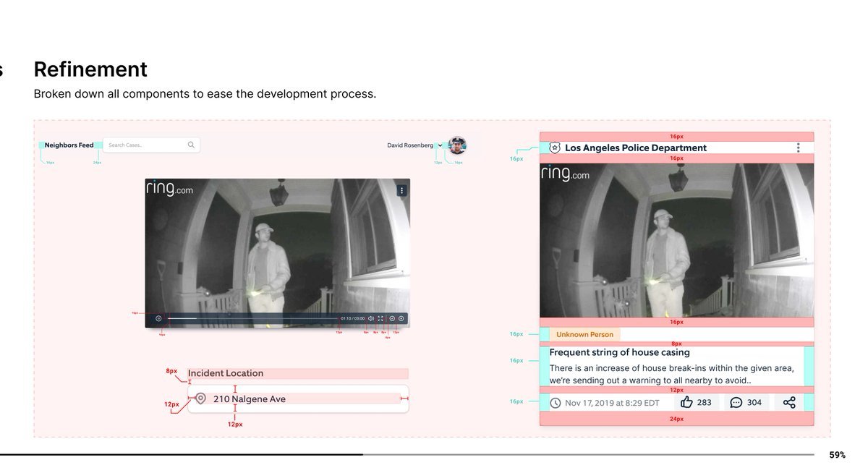Open the Los Angeles Police Department card's kebab menu
Screen dimensions: 868x473
(x=798, y=148)
